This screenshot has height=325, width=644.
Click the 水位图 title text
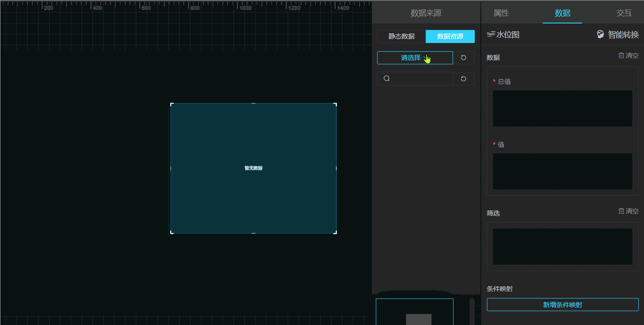pyautogui.click(x=508, y=35)
